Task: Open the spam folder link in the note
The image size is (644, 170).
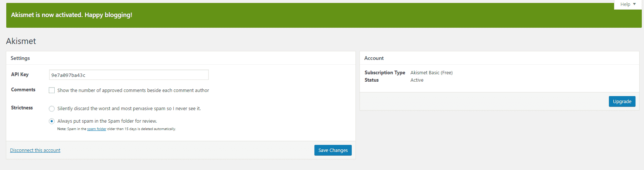Action: coord(96,129)
